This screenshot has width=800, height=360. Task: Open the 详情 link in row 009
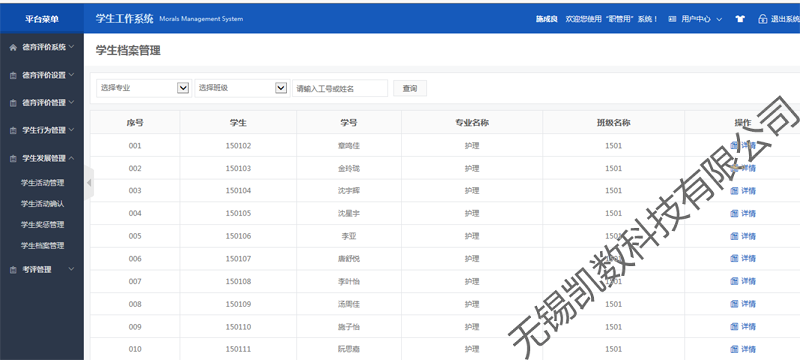(748, 327)
